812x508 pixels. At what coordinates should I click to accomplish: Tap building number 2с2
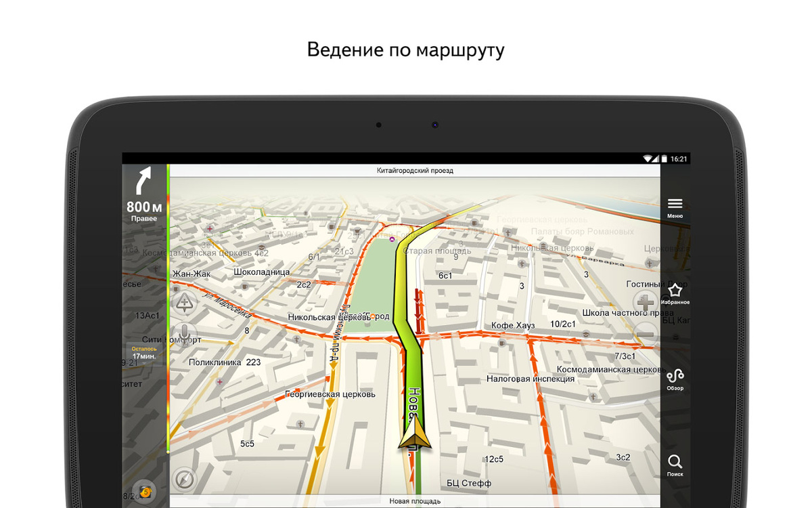tap(303, 284)
